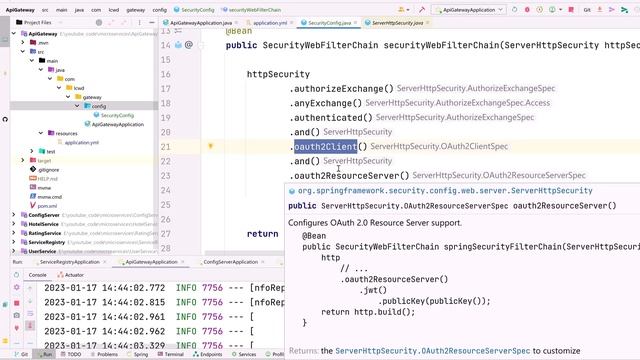This screenshot has width=640, height=360.
Task: Close the SecurityConfig.java editor tab
Action: tap(356, 23)
